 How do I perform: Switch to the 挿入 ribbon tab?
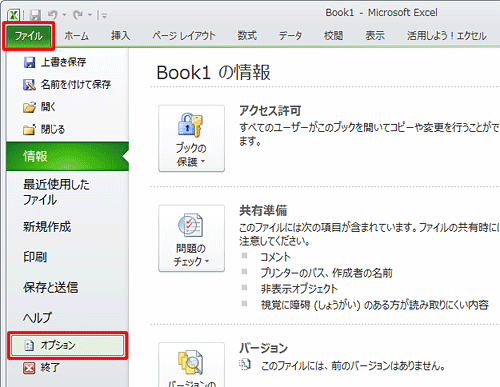[x=120, y=35]
